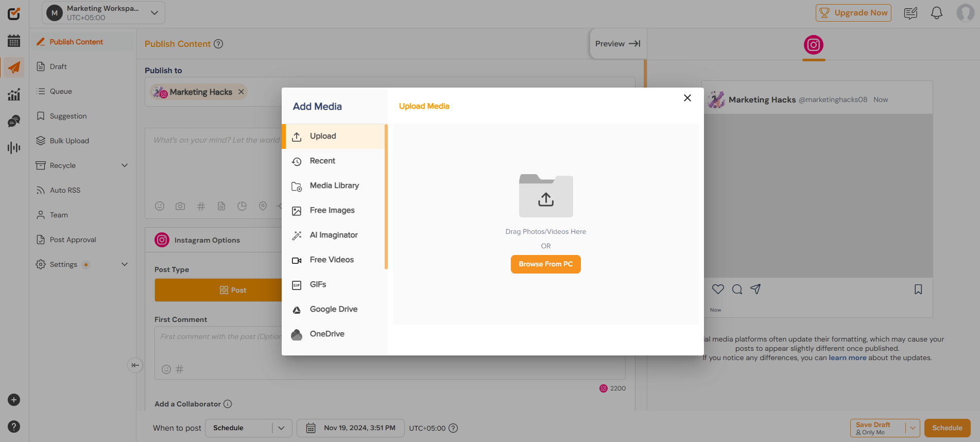Image resolution: width=980 pixels, height=442 pixels.
Task: Open Draft in sidebar
Action: [x=82, y=66]
